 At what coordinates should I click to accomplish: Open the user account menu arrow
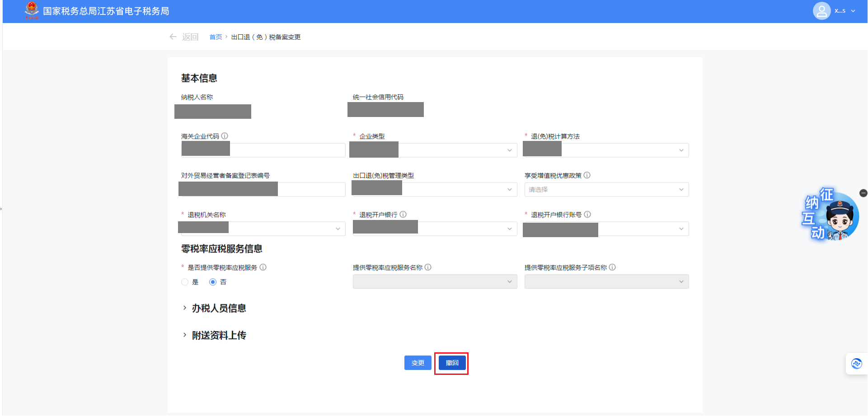coord(853,11)
